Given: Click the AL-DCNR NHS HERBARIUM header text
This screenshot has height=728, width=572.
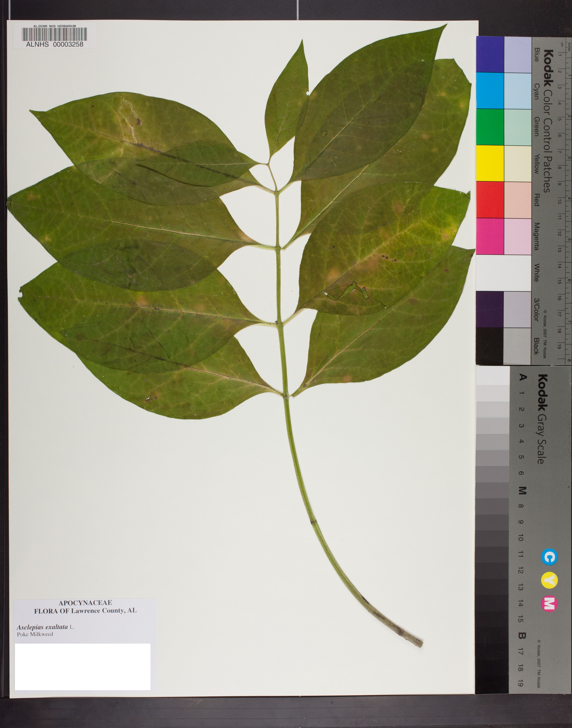Looking at the screenshot, I should (55, 26).
